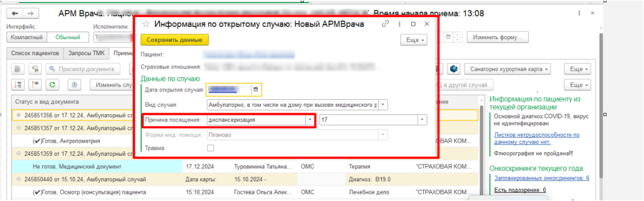Screen dimensions: 644x201
Task: Open the Запросы ТМК tab
Action: pyautogui.click(x=86, y=53)
